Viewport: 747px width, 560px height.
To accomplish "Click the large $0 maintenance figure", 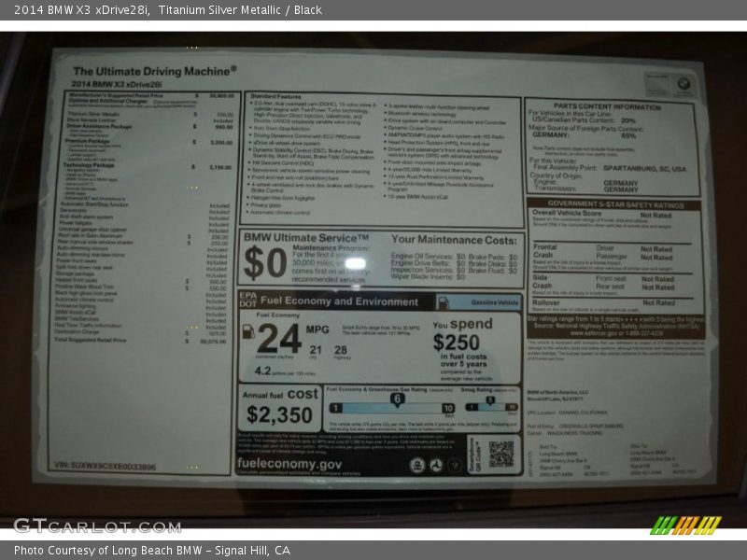I will coord(265,263).
